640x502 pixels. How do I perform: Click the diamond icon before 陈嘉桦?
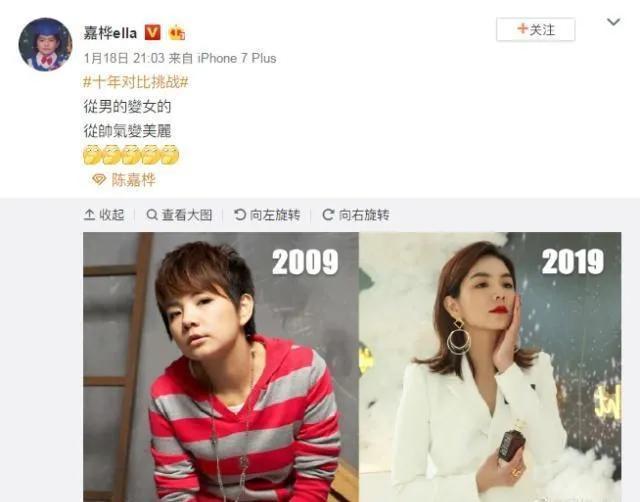99,180
